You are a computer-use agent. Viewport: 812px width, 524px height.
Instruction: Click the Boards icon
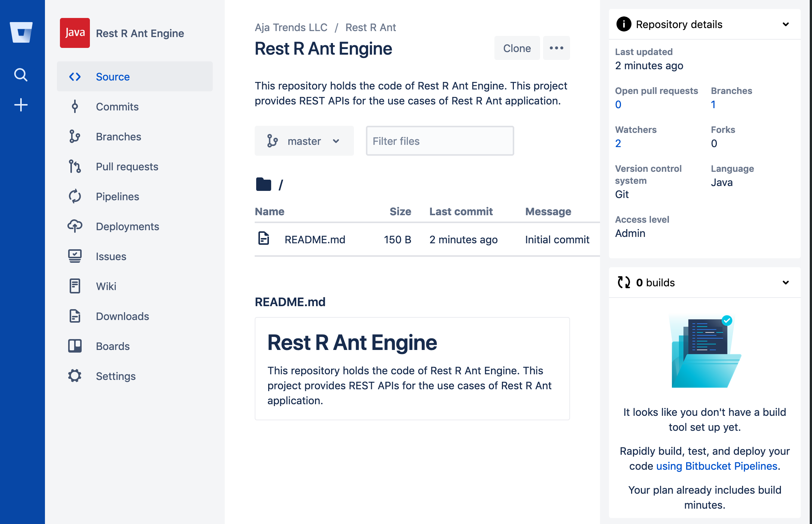tap(75, 346)
